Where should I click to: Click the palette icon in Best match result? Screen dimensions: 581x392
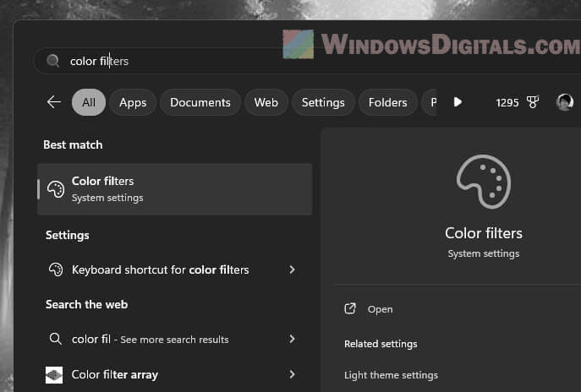pos(56,189)
